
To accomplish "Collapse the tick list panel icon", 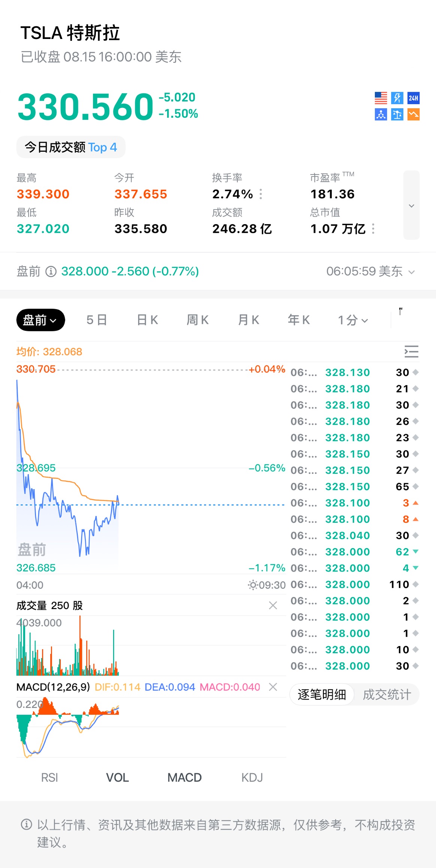I will [x=411, y=352].
